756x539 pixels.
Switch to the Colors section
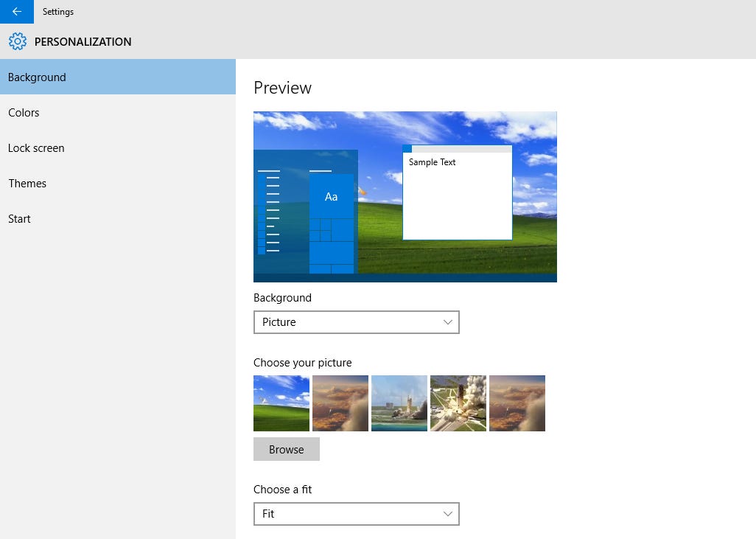24,112
